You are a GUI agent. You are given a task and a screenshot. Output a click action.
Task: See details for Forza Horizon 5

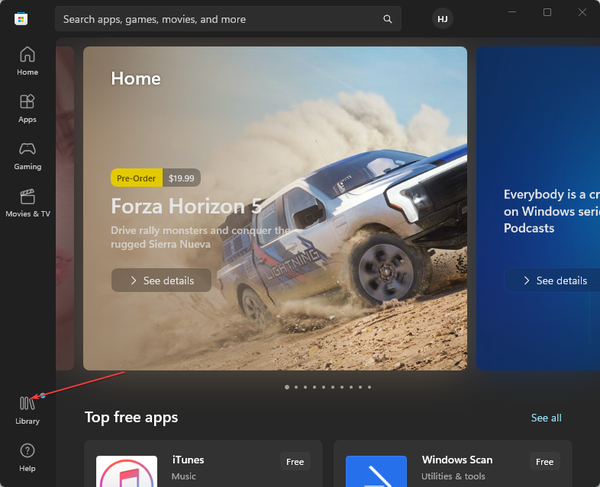pyautogui.click(x=161, y=280)
